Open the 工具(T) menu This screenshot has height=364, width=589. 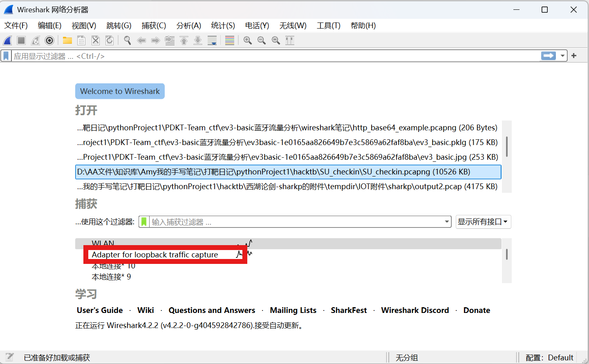pyautogui.click(x=329, y=26)
